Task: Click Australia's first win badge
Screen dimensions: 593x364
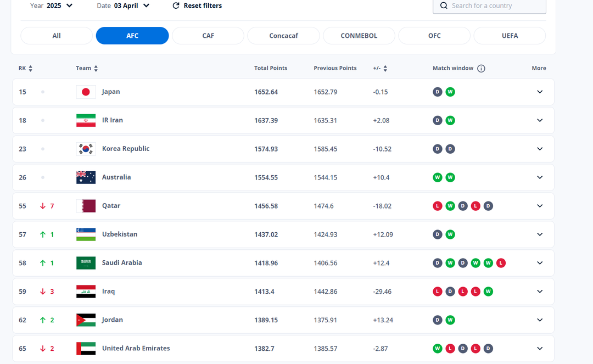Action: pos(438,177)
